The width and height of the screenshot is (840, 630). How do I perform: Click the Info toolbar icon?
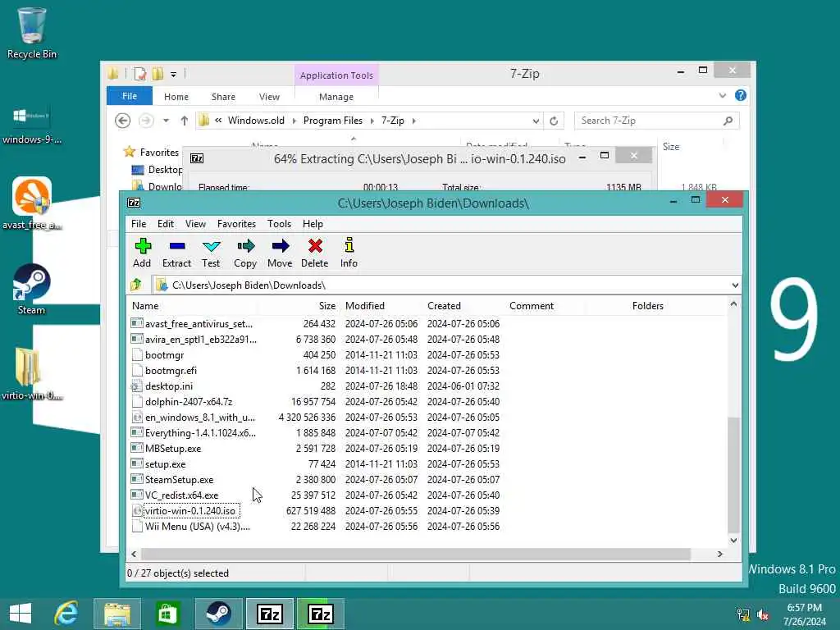click(349, 253)
